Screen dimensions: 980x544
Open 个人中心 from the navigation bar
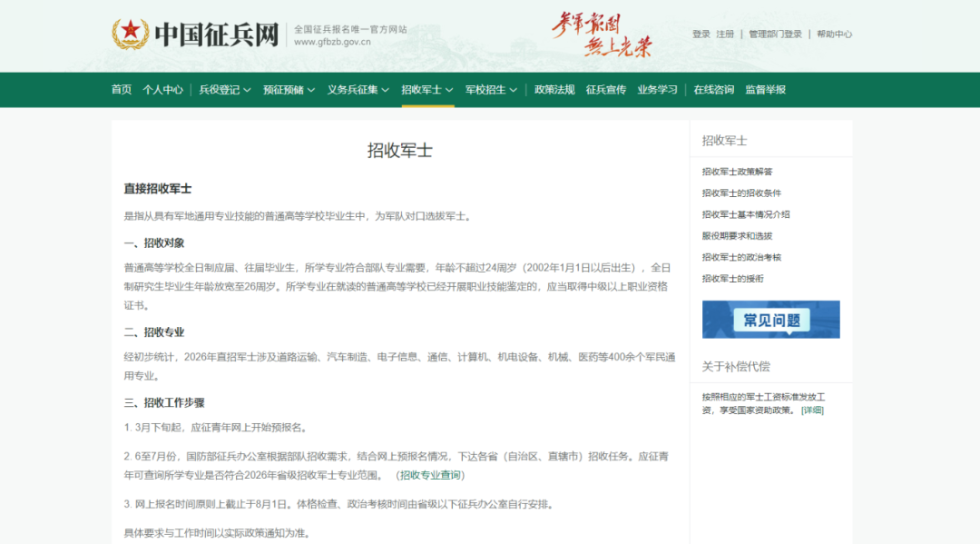point(162,90)
